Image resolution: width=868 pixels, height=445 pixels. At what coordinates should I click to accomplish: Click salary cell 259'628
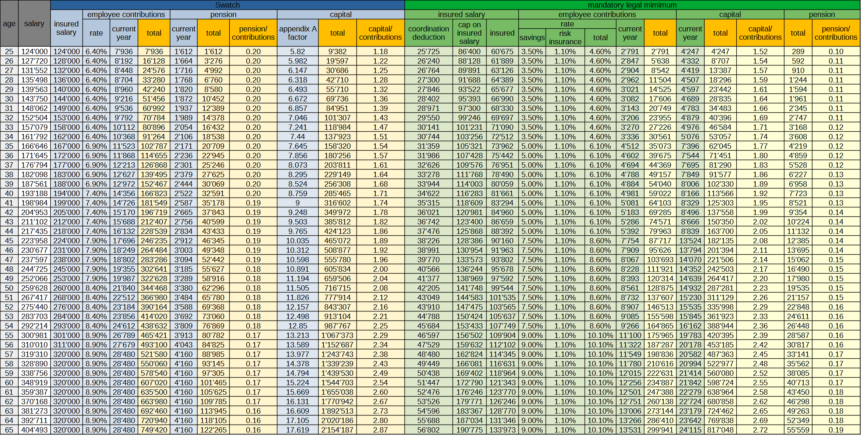tap(34, 288)
